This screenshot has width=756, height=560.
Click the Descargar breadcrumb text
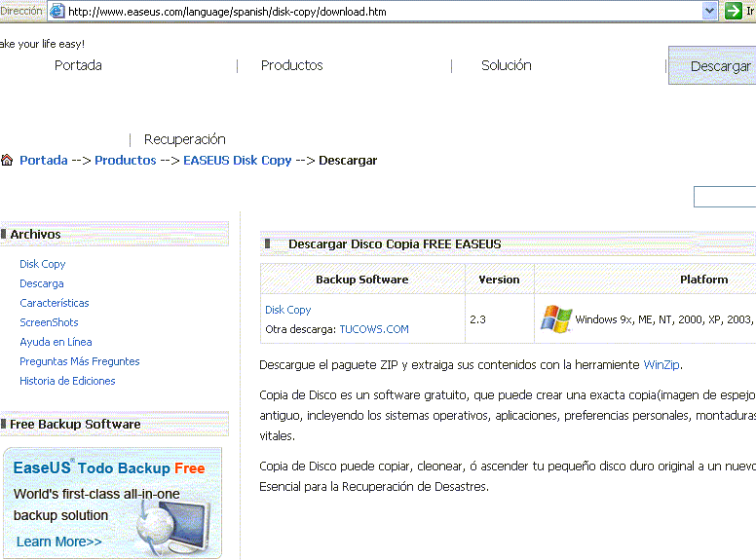click(348, 160)
